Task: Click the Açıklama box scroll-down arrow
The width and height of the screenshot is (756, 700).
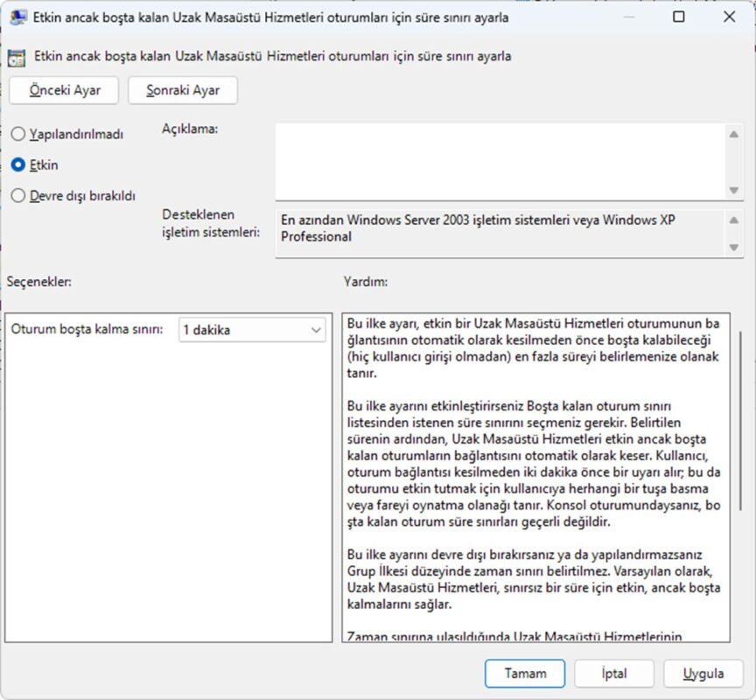Action: tap(734, 190)
